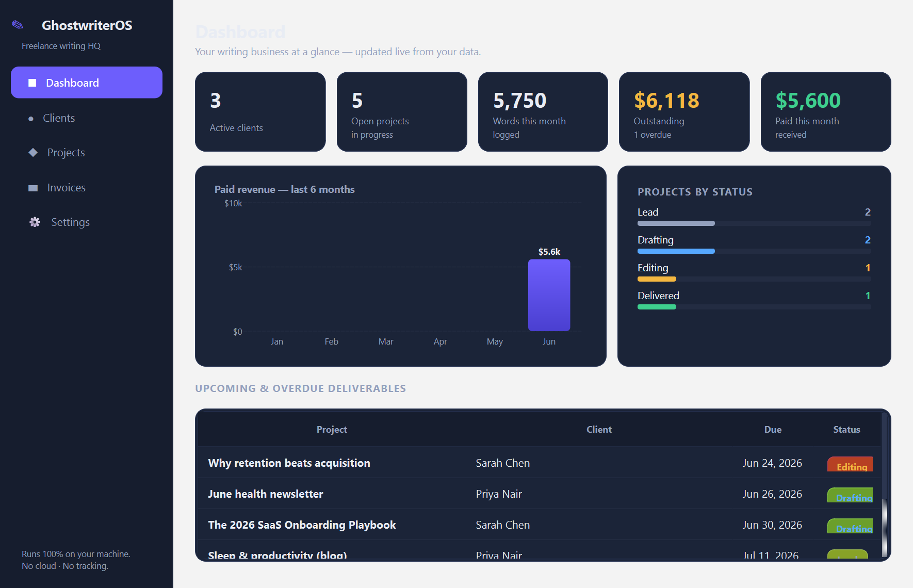The image size is (913, 588).
Task: Click the Delivered count of 1
Action: [868, 296]
